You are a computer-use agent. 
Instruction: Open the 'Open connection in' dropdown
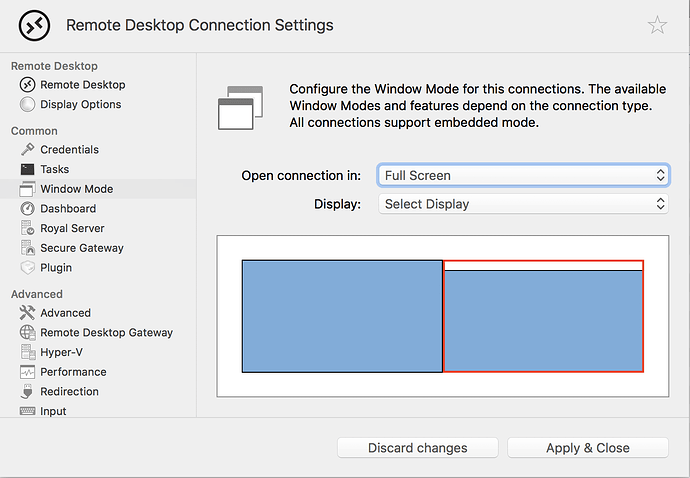pos(523,175)
